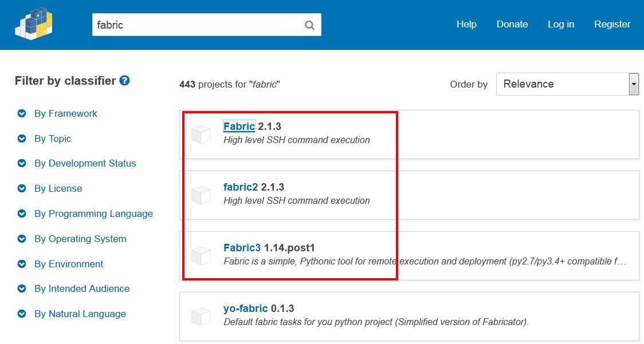Expand the By Programming Language chevron
Image resolution: width=644 pixels, height=344 pixels.
click(x=22, y=214)
